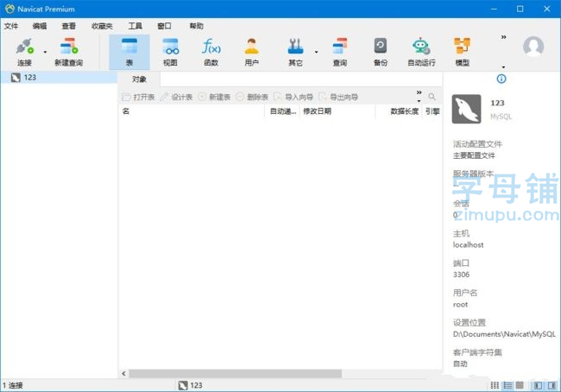Open the 帮助 menu
Viewport: 561px width, 392px height.
click(x=196, y=26)
